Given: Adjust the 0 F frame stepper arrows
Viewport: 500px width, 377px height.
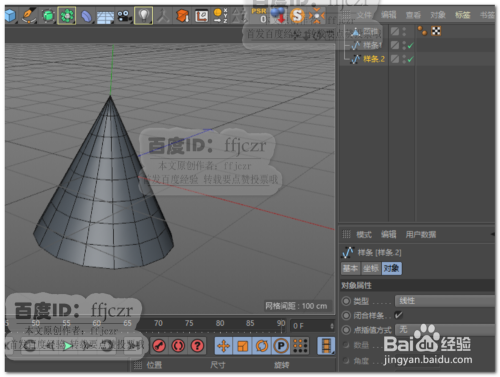Looking at the screenshot, I should pos(332,326).
